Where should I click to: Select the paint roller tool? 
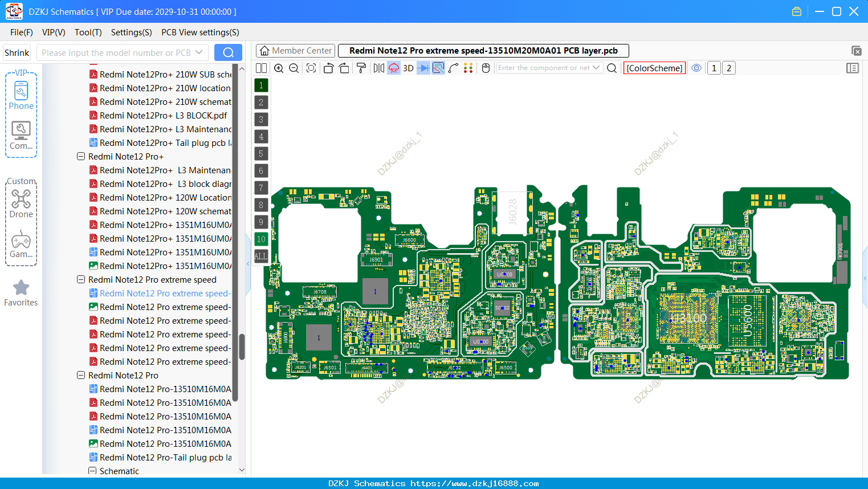pyautogui.click(x=361, y=68)
